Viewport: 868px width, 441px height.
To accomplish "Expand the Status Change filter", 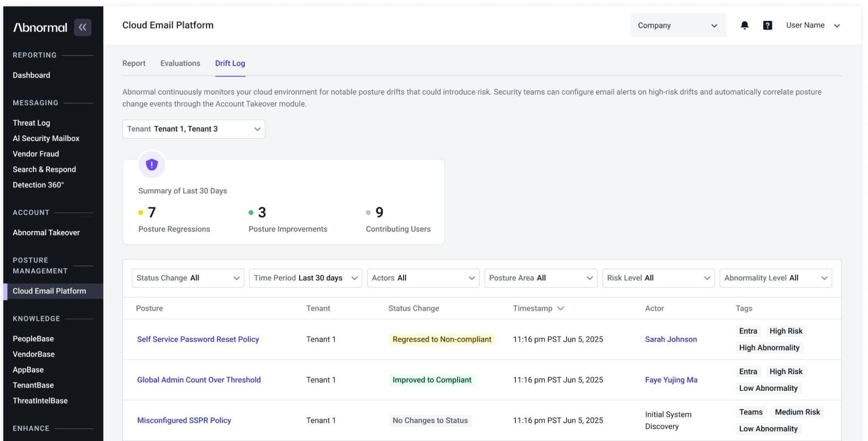I will 188,278.
